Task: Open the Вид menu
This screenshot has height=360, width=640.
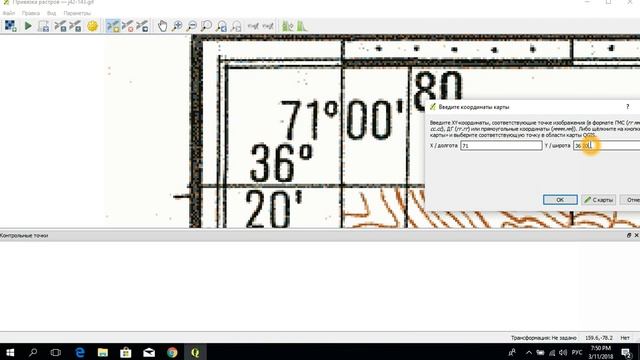Action: 51,13
